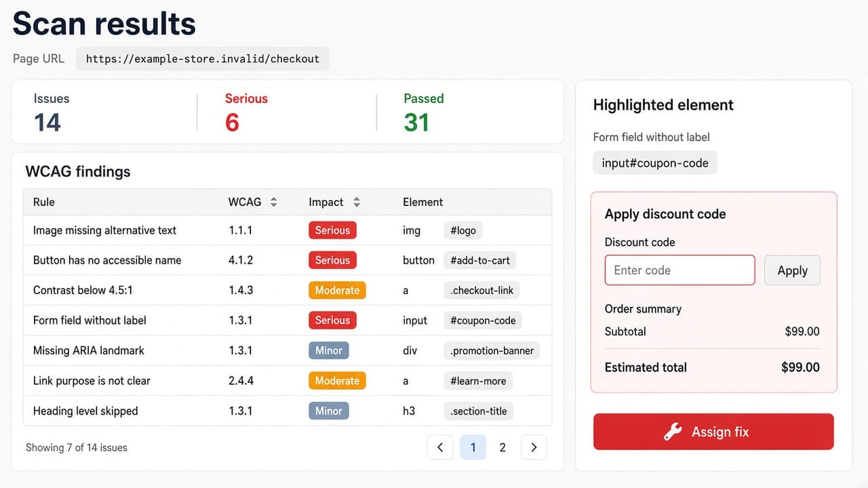Click the #learn-more selector chip
Viewport: 868px width, 488px height.
coord(478,381)
